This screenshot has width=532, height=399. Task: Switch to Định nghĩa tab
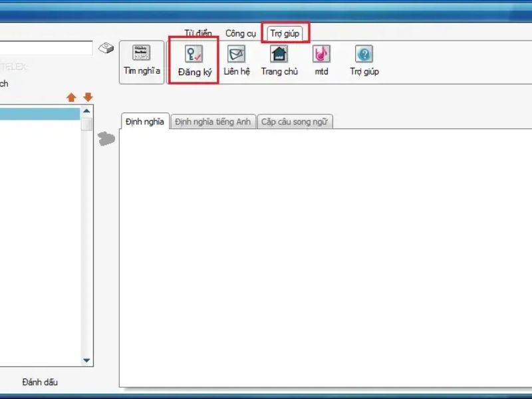point(145,122)
